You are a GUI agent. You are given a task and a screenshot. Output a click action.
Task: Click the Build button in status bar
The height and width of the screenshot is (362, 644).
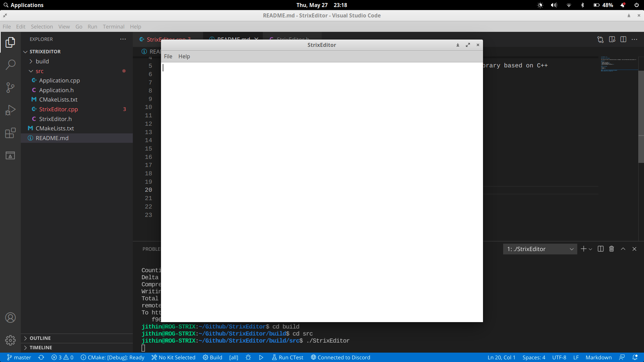213,357
